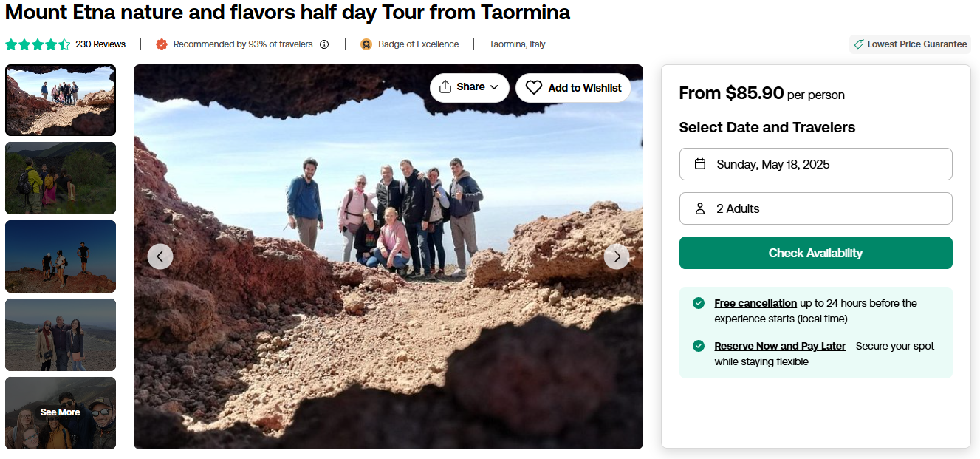
Task: Select the dusk silhouette hikers thumbnail
Action: click(x=61, y=256)
